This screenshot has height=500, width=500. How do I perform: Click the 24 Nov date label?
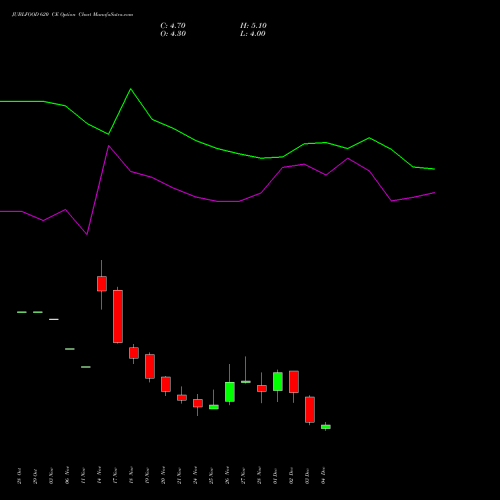coord(195,476)
